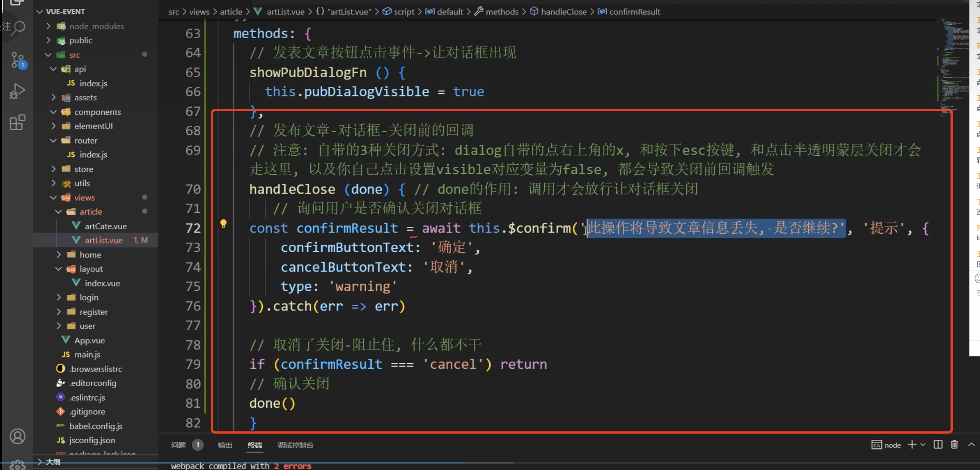Open Extensions view icon
Image resolution: width=980 pixels, height=470 pixels.
tap(18, 123)
